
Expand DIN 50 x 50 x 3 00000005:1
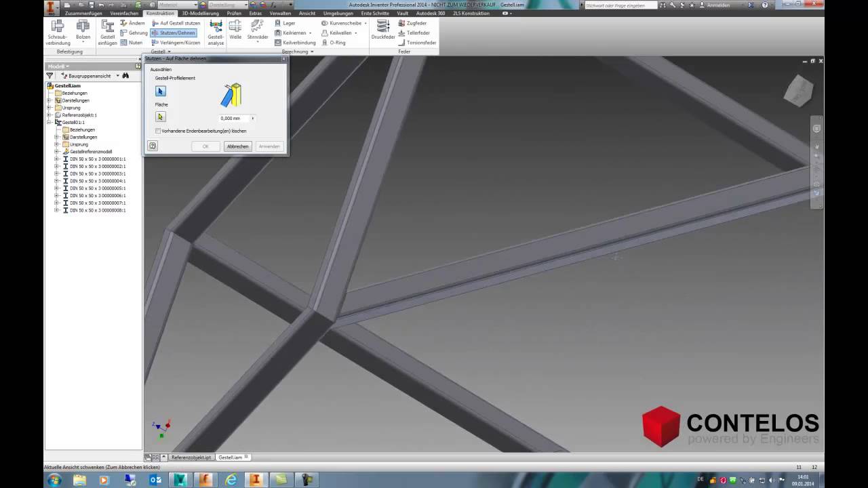pos(57,188)
